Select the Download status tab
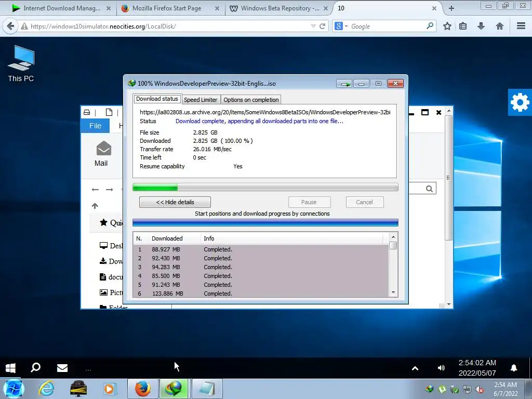Image resolution: width=532 pixels, height=399 pixels. point(157,99)
